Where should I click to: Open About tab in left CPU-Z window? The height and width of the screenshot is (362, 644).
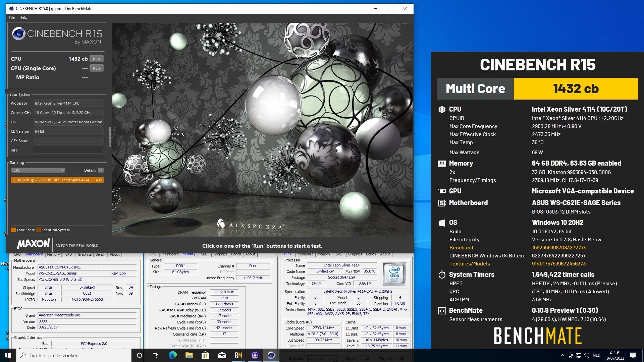115,255
